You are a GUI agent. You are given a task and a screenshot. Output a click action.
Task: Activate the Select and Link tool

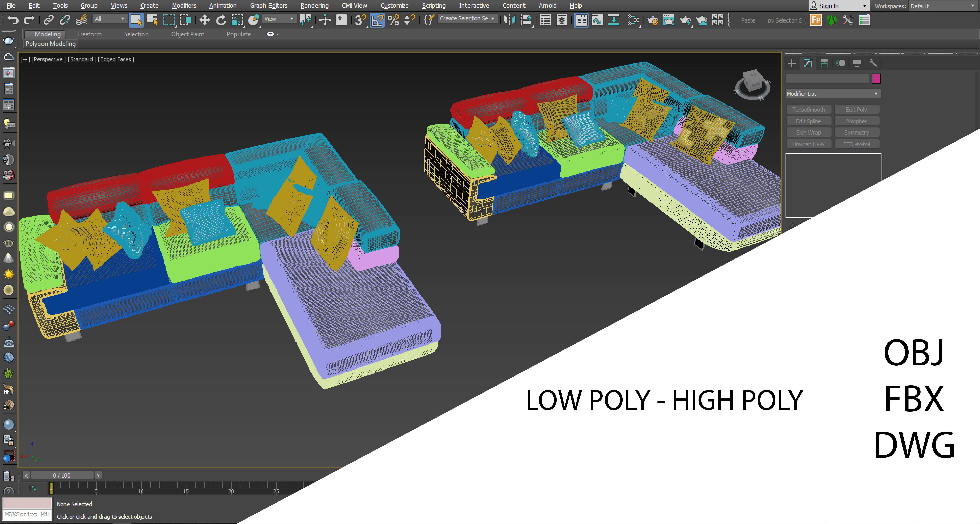tap(49, 20)
